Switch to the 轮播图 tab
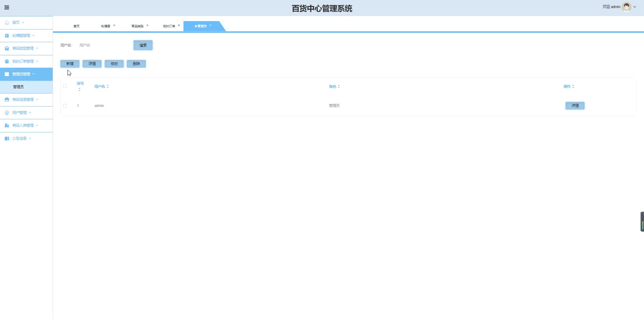The height and width of the screenshot is (319, 644). coord(106,26)
